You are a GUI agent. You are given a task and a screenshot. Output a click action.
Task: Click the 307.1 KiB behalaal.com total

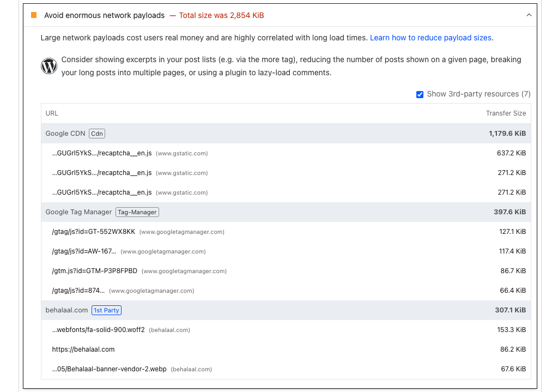pyautogui.click(x=510, y=310)
